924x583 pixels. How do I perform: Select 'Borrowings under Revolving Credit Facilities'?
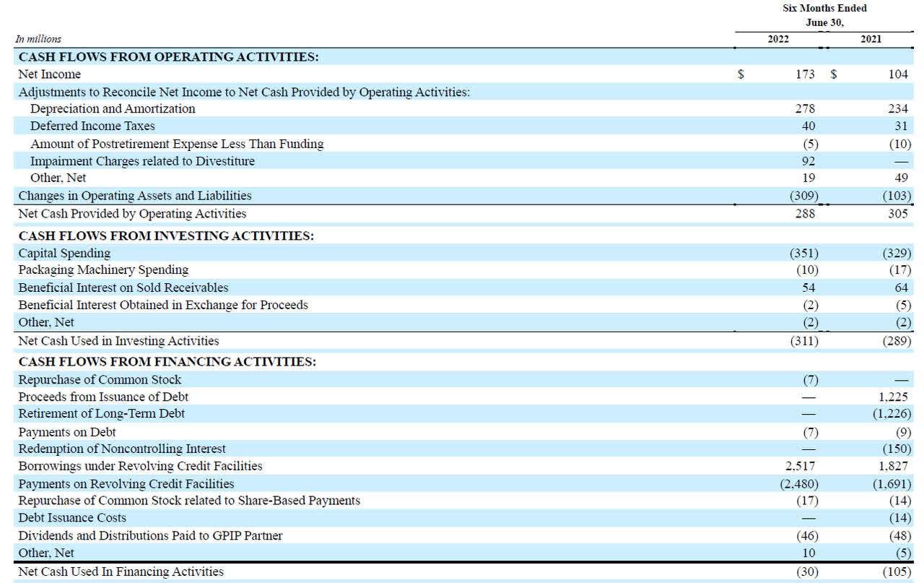point(140,467)
